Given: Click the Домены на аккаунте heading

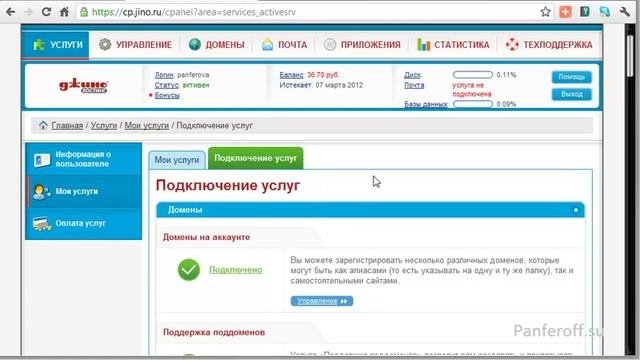Looking at the screenshot, I should 207,237.
